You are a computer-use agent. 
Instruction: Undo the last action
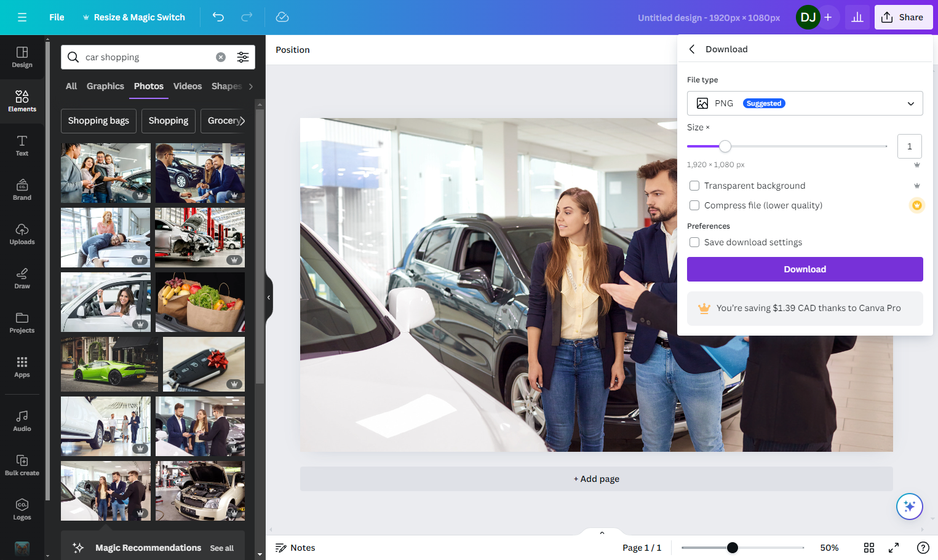coord(218,17)
